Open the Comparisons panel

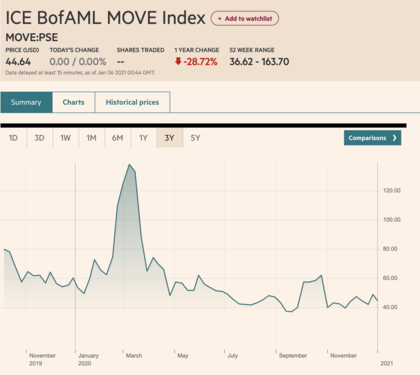pos(372,138)
